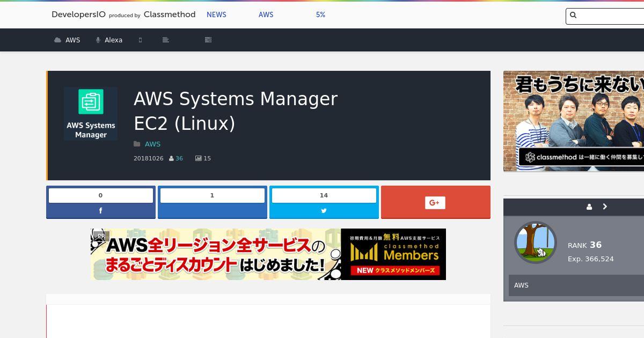644x338 pixels.
Task: Open the classmethod recruiting photo banner
Action: tap(574, 121)
